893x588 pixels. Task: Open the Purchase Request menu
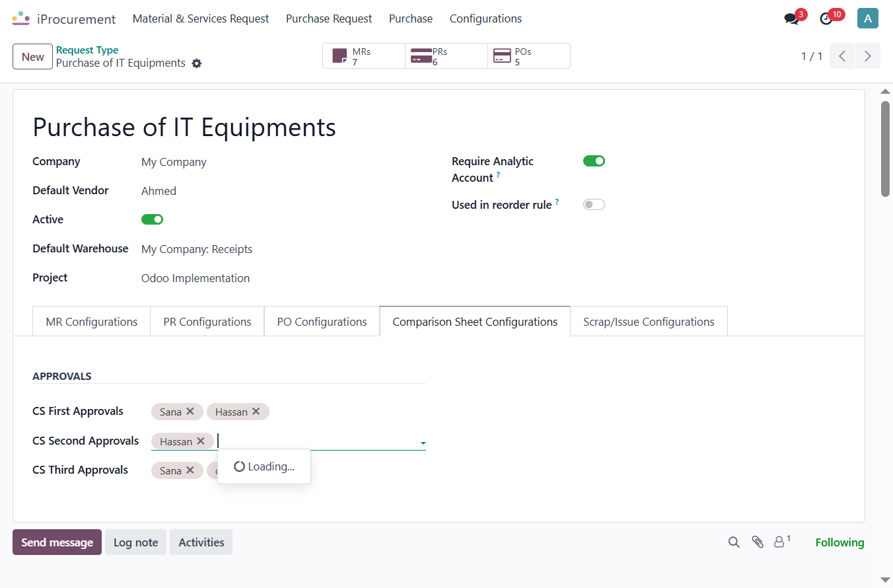(x=329, y=18)
